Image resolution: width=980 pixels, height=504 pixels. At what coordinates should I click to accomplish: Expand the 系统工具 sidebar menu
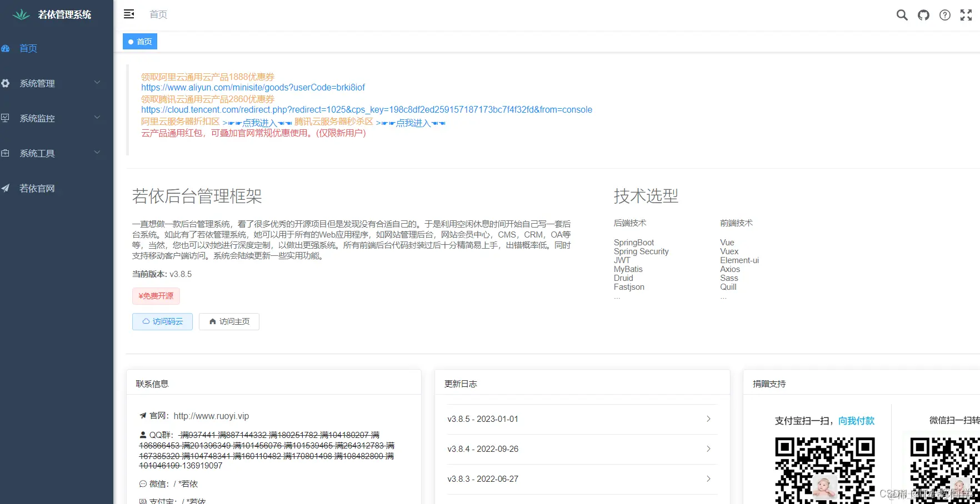click(x=57, y=153)
